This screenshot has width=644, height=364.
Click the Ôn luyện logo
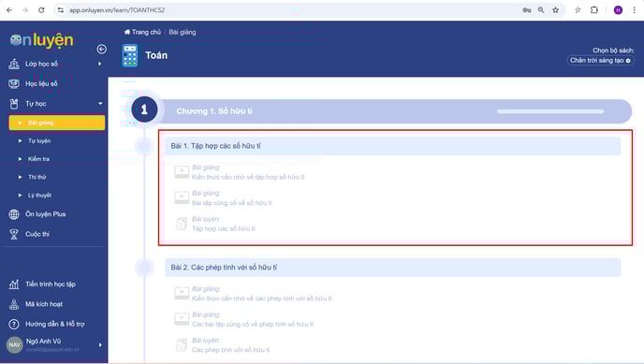point(42,40)
